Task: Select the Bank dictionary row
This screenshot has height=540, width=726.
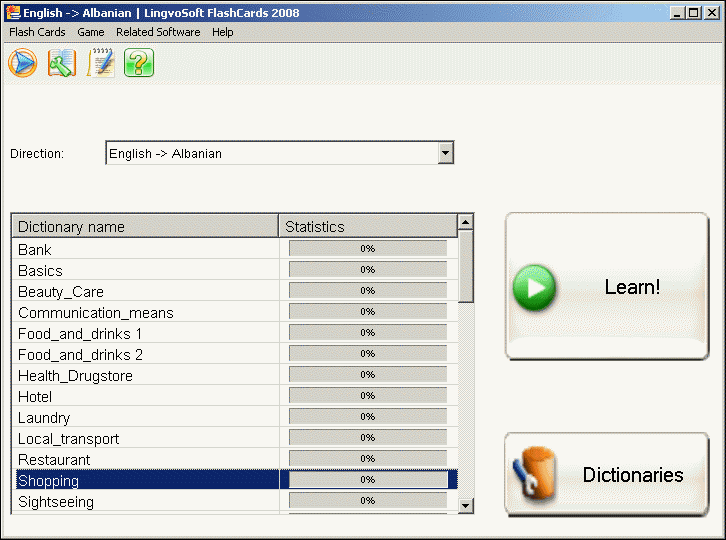Action: (x=235, y=249)
